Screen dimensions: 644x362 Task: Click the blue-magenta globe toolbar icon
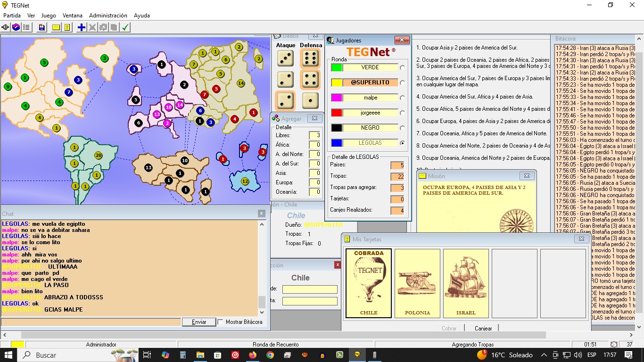[16, 27]
